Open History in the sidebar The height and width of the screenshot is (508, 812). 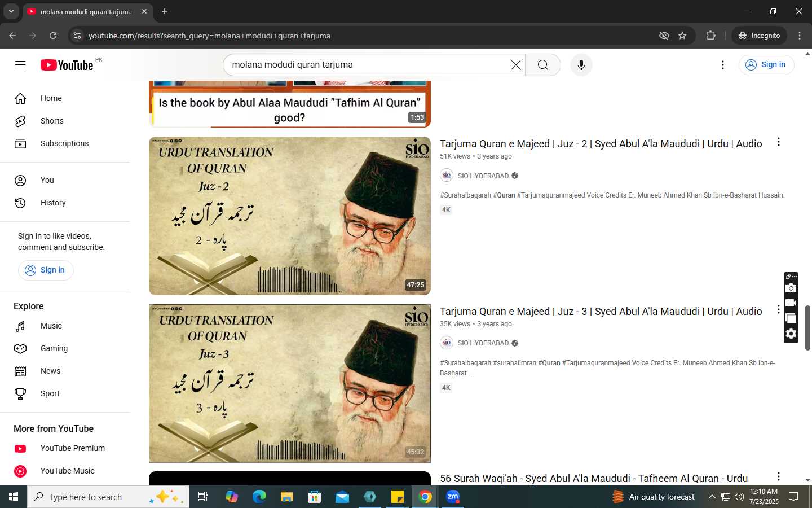click(x=65, y=203)
